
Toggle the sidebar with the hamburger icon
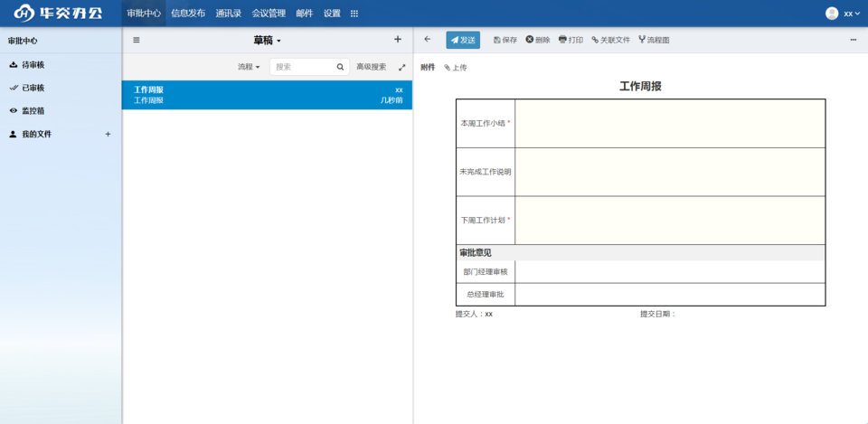[137, 40]
